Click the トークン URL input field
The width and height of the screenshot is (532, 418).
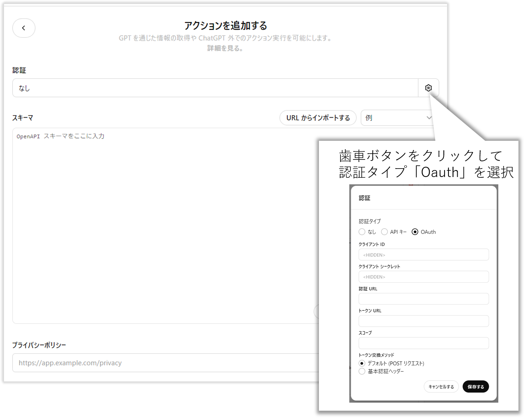click(x=424, y=321)
